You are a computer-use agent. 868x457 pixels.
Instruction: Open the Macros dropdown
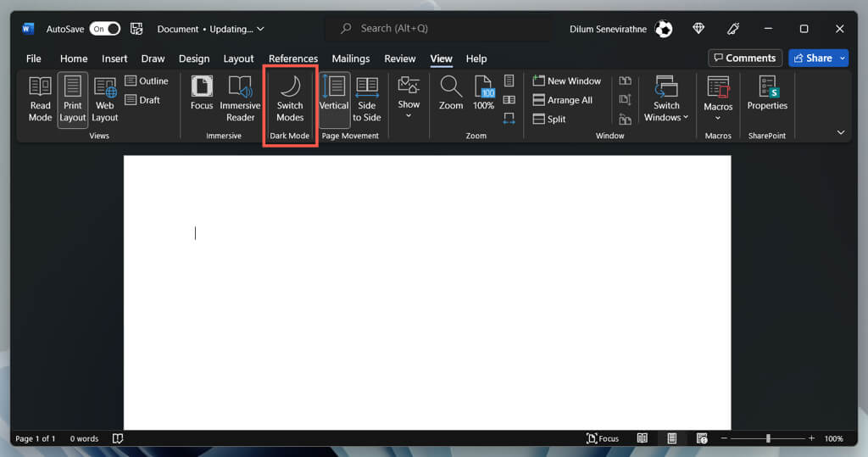pos(718,100)
